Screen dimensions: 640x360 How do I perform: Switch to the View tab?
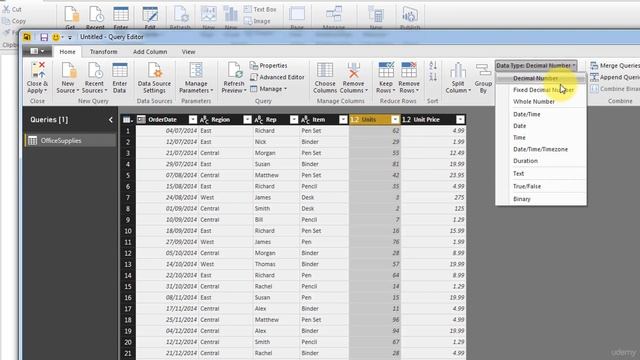[x=188, y=52]
